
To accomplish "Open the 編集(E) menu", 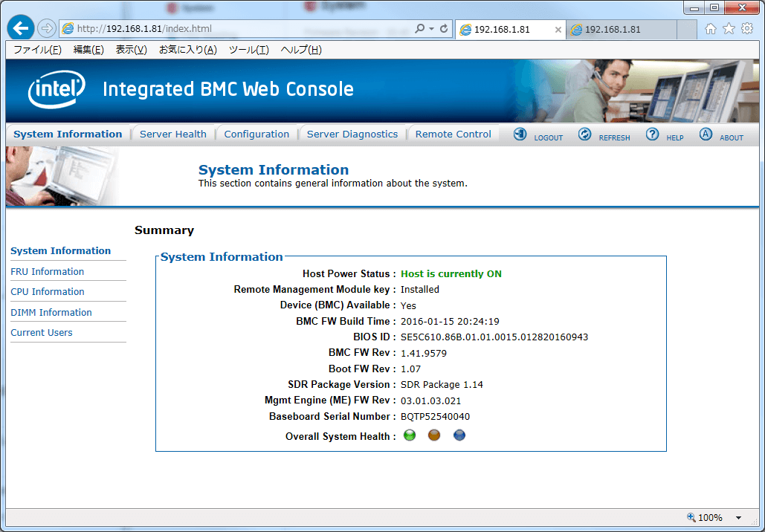I will tap(88, 50).
